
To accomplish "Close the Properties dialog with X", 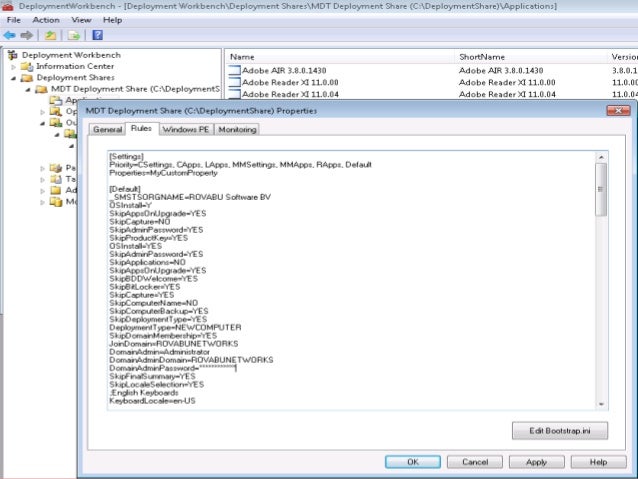I will [618, 110].
